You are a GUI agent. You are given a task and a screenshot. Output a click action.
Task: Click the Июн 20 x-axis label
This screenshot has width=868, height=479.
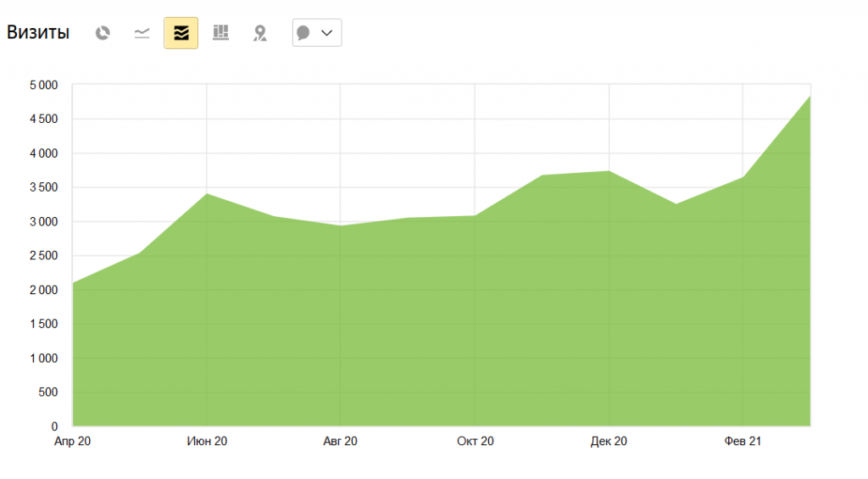pos(207,442)
